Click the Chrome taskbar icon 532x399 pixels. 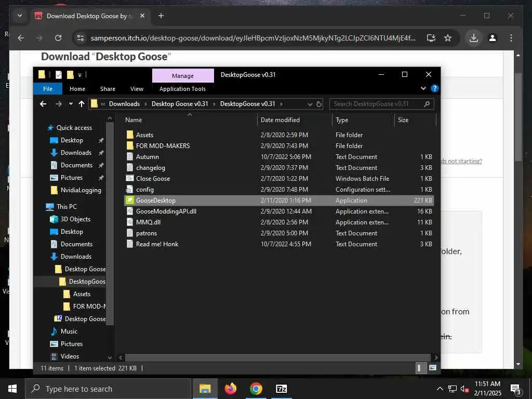[x=256, y=389]
